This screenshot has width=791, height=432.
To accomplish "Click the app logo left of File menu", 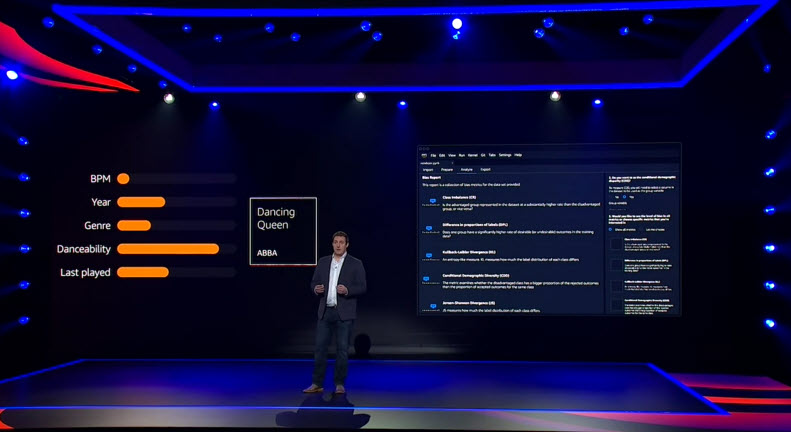I will (x=424, y=155).
